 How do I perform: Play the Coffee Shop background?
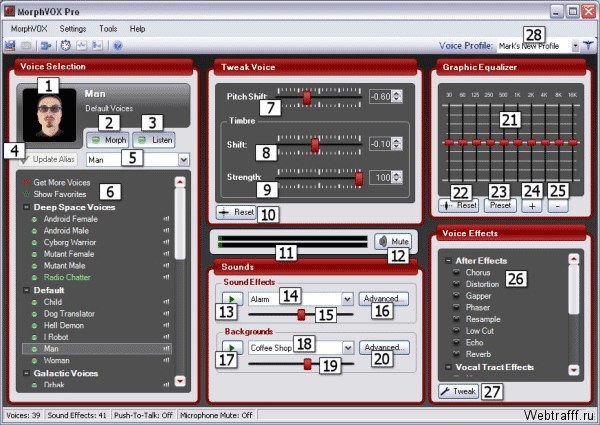point(232,347)
